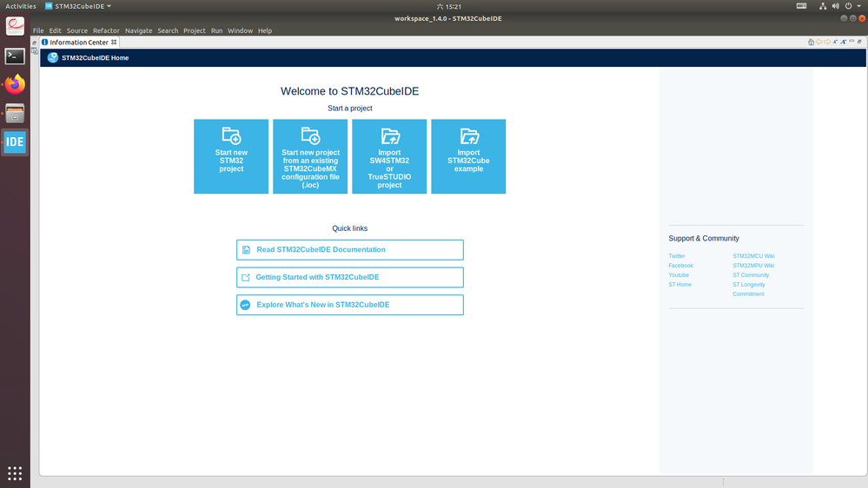
Task: Click the restore icon left of tab
Action: click(35, 43)
